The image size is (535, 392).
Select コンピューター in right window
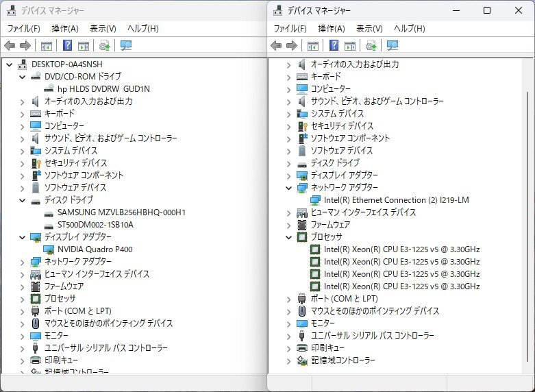330,89
